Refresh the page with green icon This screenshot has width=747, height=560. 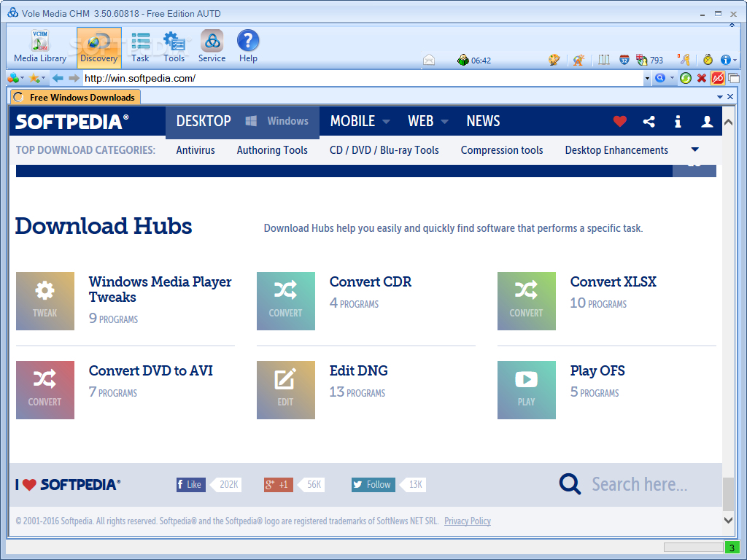tap(686, 78)
